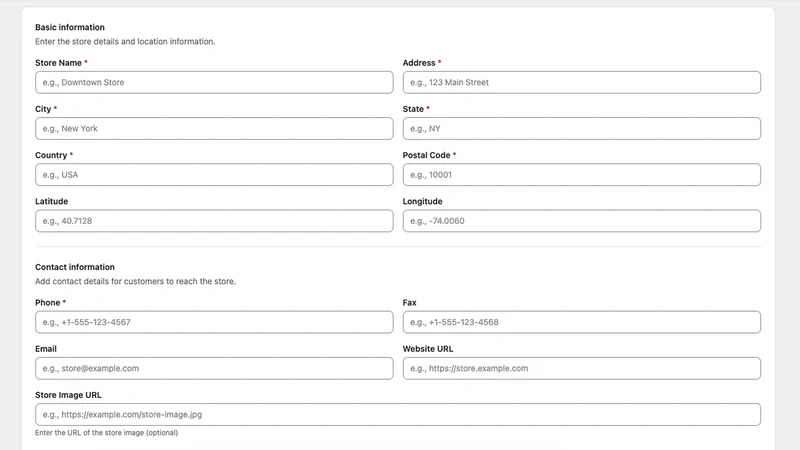This screenshot has width=800, height=450.
Task: Click the 'State' label
Action: [413, 109]
